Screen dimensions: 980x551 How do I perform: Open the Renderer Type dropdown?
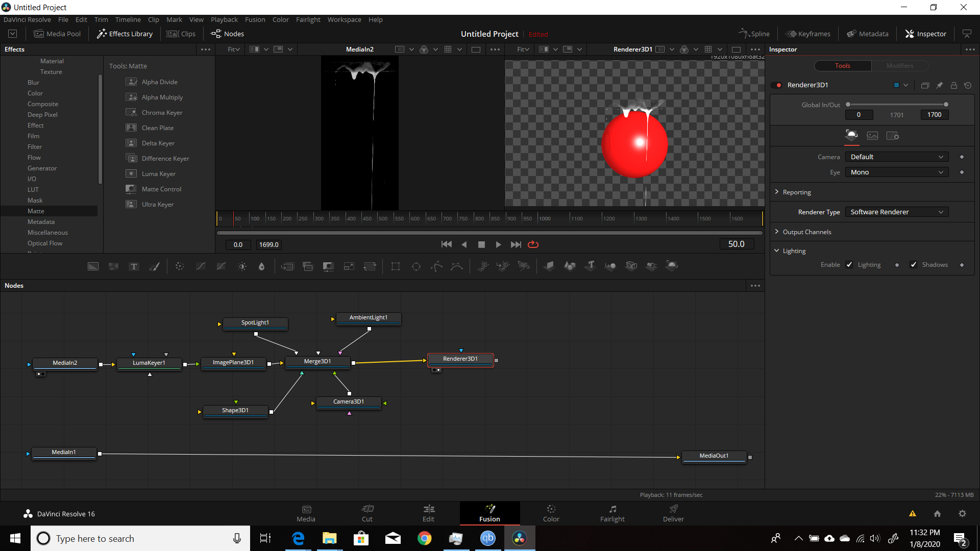tap(897, 212)
